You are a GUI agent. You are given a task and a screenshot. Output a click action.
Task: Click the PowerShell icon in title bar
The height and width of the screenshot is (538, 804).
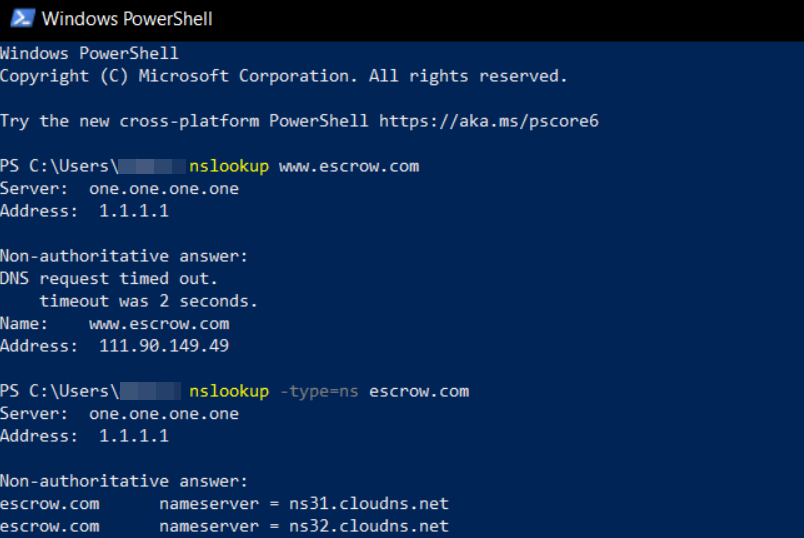pyautogui.click(x=23, y=18)
